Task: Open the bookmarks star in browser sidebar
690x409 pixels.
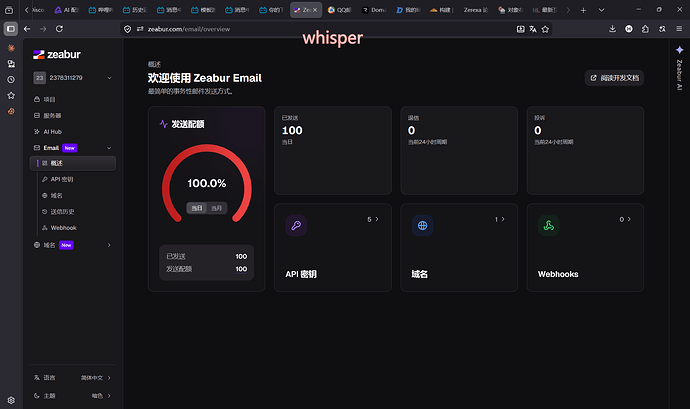Action: pyautogui.click(x=11, y=96)
